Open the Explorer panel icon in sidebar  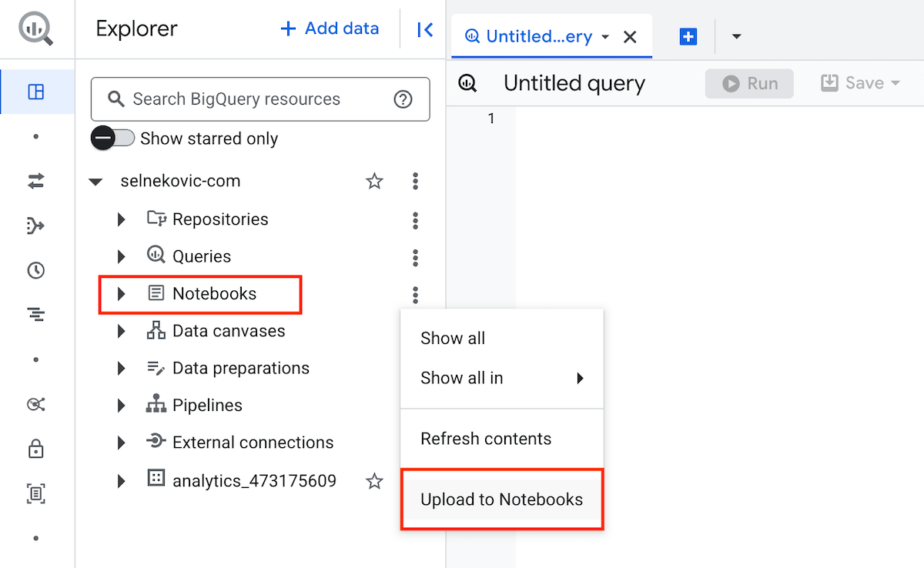pyautogui.click(x=36, y=92)
